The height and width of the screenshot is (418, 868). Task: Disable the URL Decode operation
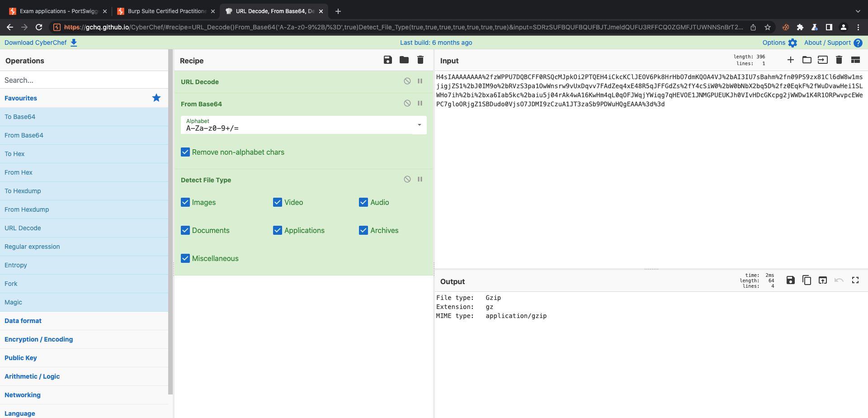coord(407,81)
